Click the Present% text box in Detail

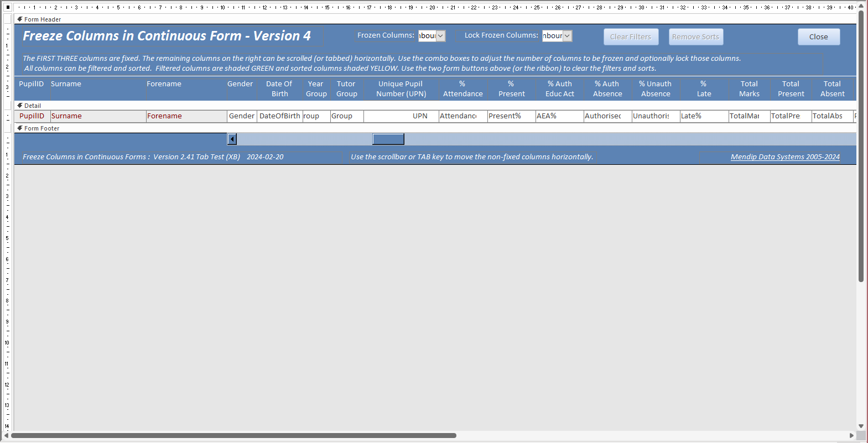[511, 116]
